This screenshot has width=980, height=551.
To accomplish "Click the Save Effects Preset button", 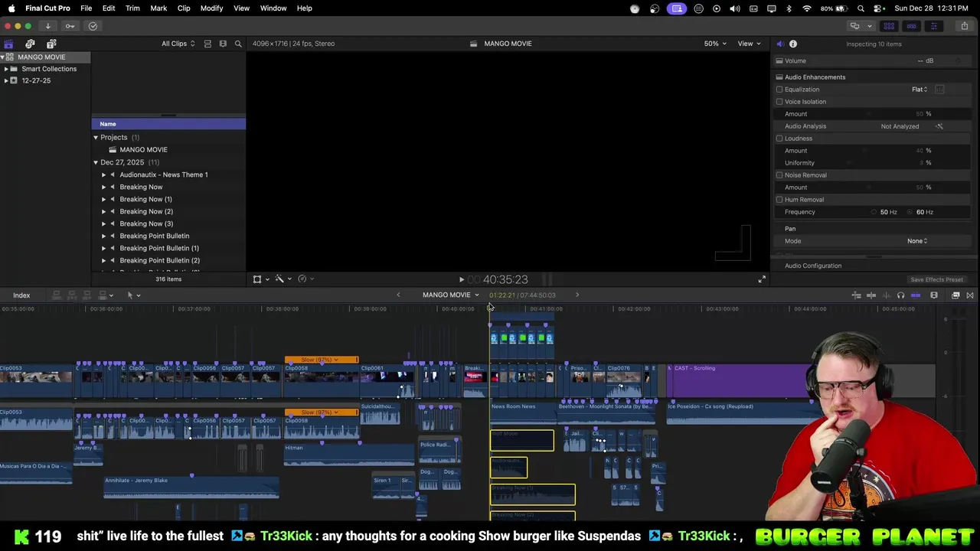I will pos(936,280).
